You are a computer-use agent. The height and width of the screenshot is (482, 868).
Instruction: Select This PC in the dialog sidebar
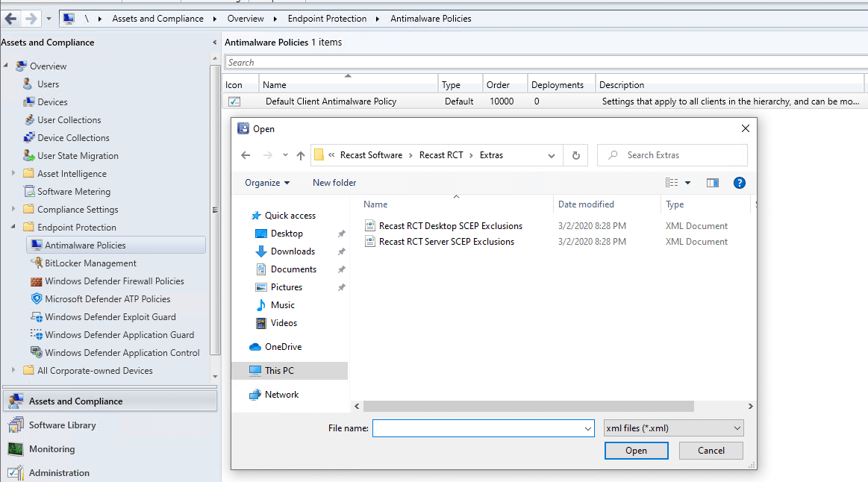(x=280, y=370)
